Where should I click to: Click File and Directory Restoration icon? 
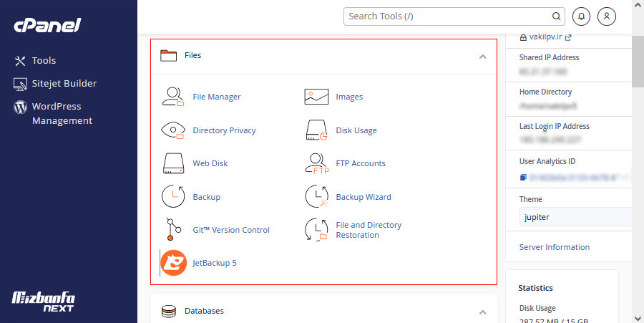[316, 230]
